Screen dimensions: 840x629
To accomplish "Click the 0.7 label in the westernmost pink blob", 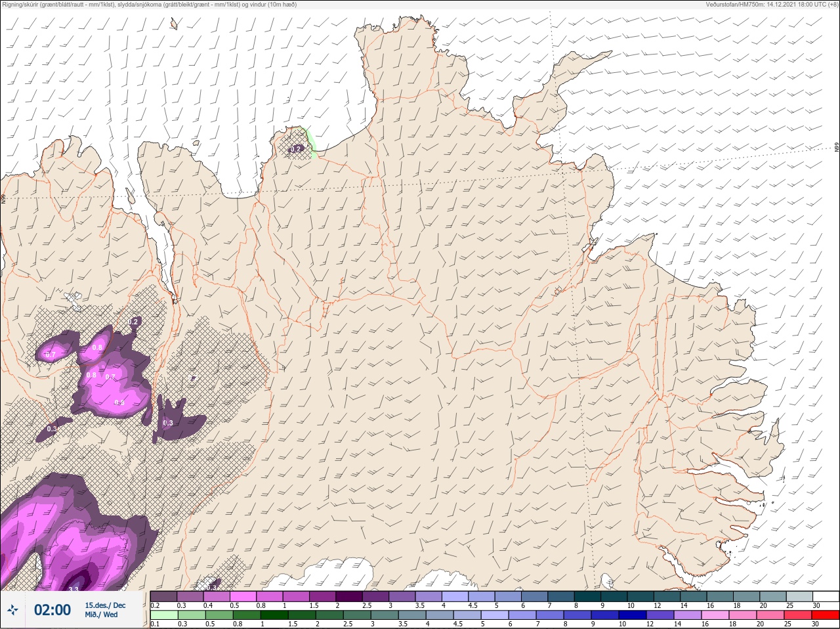I will point(51,355).
